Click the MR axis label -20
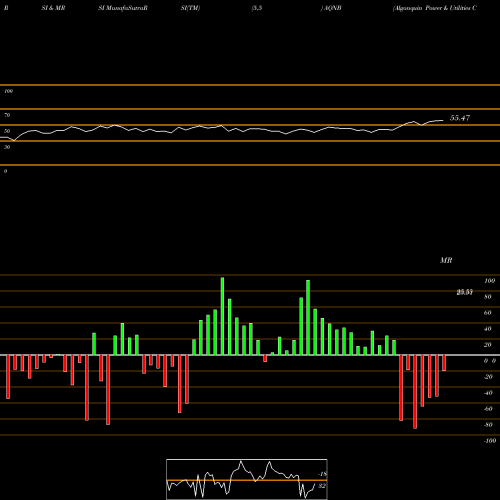 pos(488,377)
